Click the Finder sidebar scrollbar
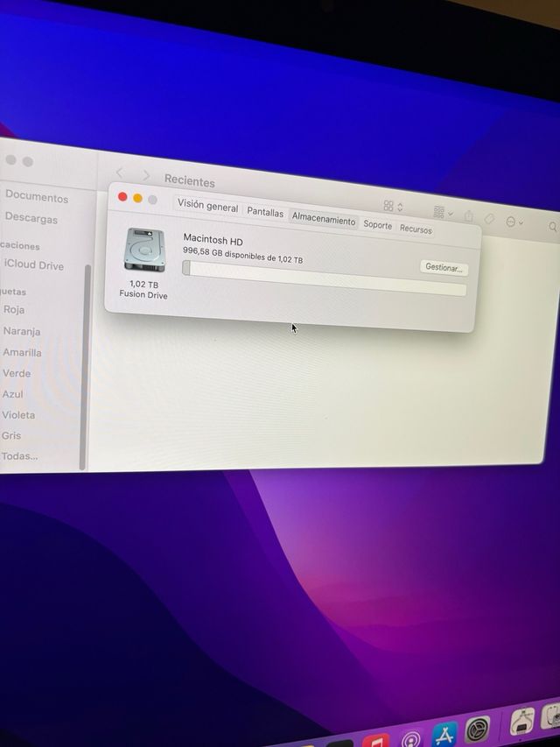The image size is (560, 747). (x=85, y=367)
